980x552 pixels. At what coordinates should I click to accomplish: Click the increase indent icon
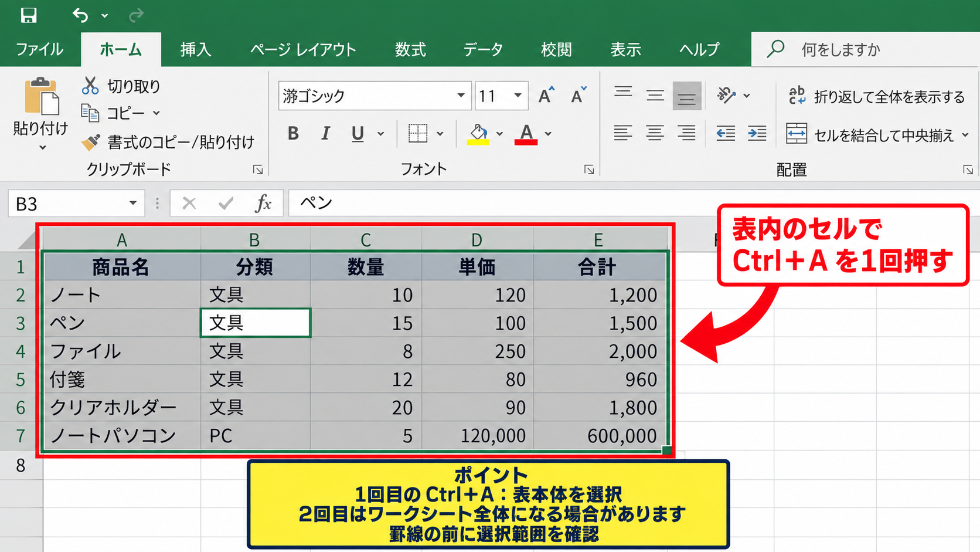[757, 134]
